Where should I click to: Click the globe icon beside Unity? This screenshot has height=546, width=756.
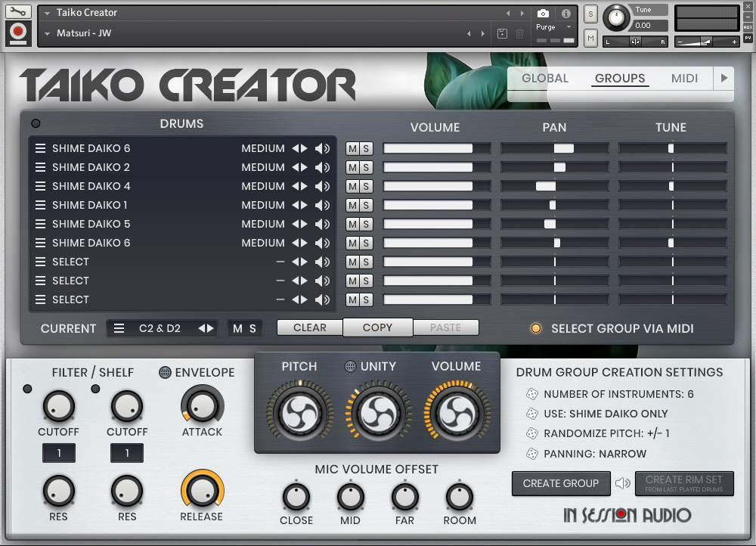pos(351,366)
